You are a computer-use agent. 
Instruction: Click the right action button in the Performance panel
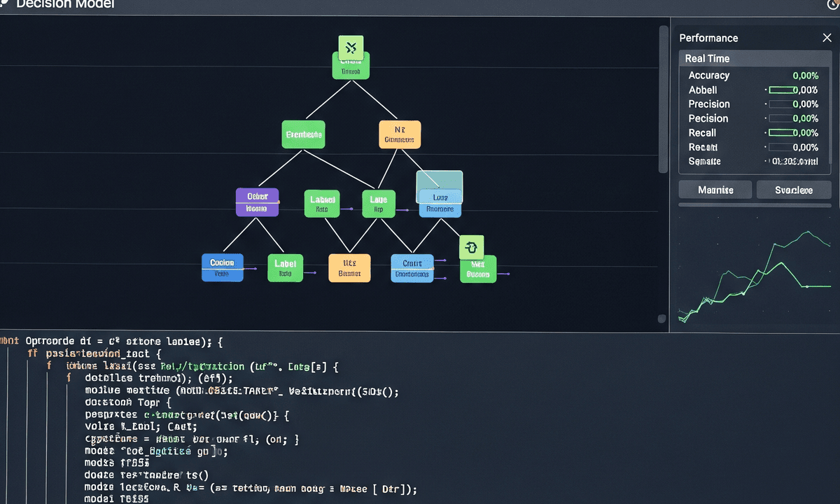[x=794, y=190]
